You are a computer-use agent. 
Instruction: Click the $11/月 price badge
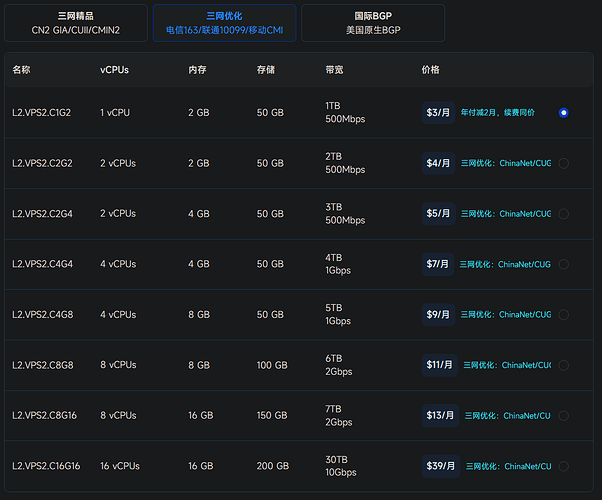click(x=440, y=365)
